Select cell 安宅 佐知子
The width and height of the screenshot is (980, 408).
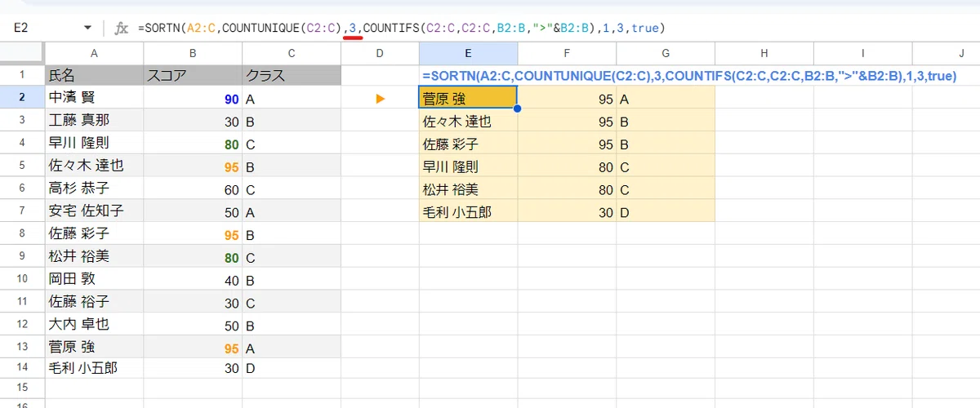pyautogui.click(x=94, y=211)
